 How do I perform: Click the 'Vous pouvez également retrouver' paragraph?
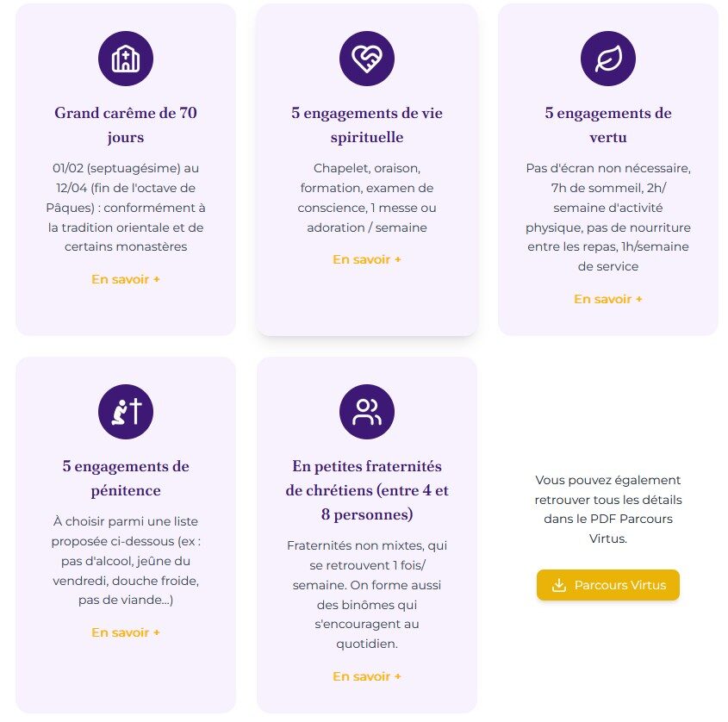[x=608, y=509]
